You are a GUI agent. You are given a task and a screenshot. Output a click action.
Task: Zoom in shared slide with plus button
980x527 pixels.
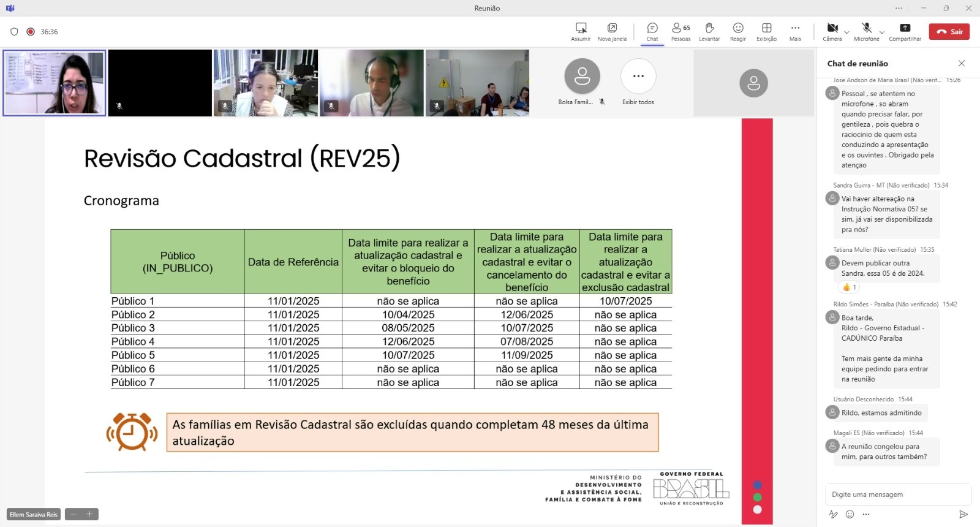pyautogui.click(x=89, y=514)
